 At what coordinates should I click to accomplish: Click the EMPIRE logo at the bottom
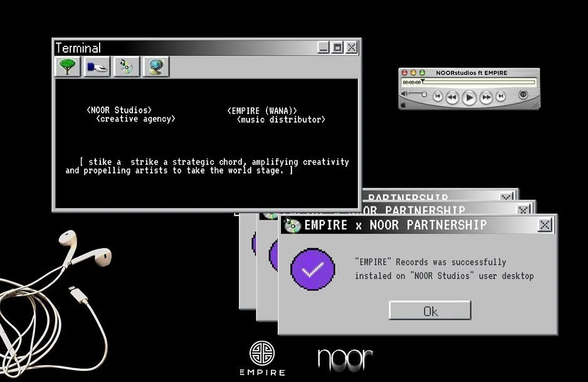(262, 358)
